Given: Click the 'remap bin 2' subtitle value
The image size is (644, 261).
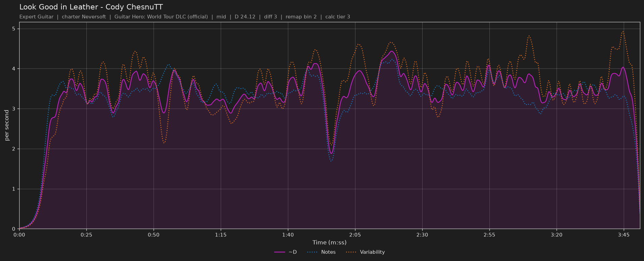Looking at the screenshot, I should pos(301,17).
